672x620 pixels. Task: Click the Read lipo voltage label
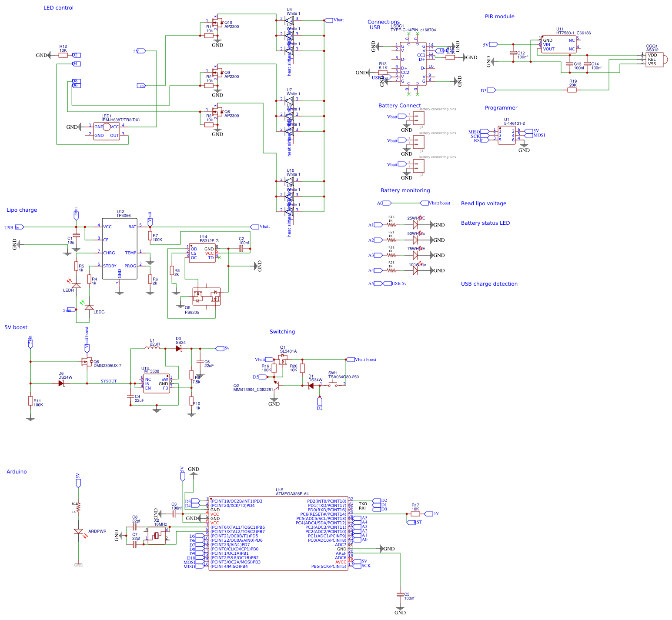click(x=483, y=203)
